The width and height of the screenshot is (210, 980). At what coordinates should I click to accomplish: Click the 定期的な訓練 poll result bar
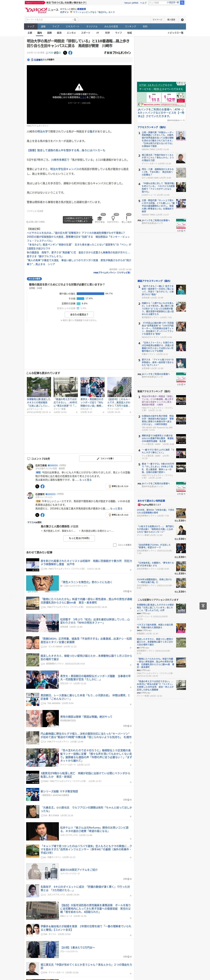pos(79,304)
